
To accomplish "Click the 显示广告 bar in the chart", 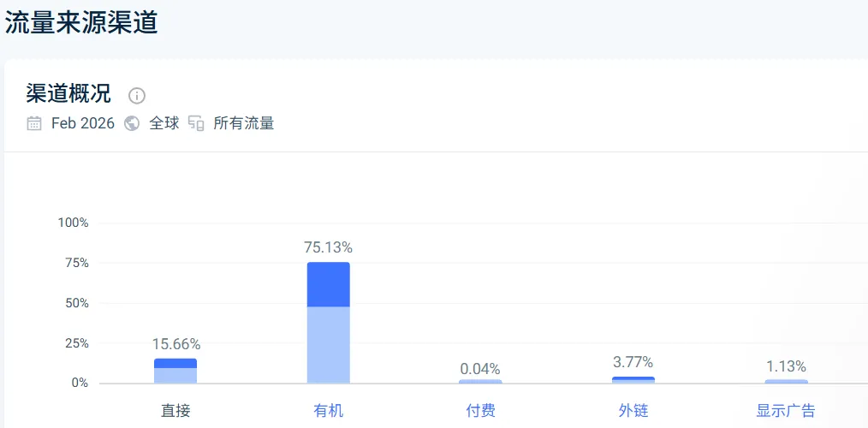I will 786,381.
